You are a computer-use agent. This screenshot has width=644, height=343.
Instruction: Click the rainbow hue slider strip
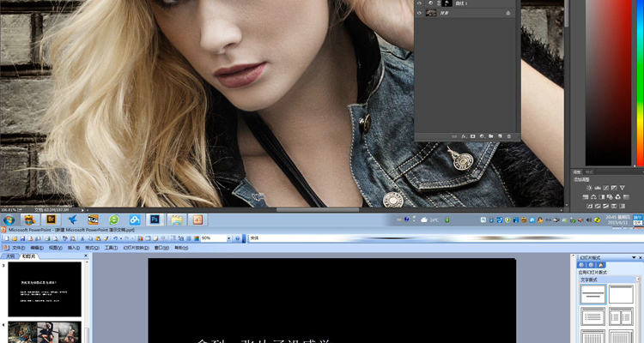[640, 82]
